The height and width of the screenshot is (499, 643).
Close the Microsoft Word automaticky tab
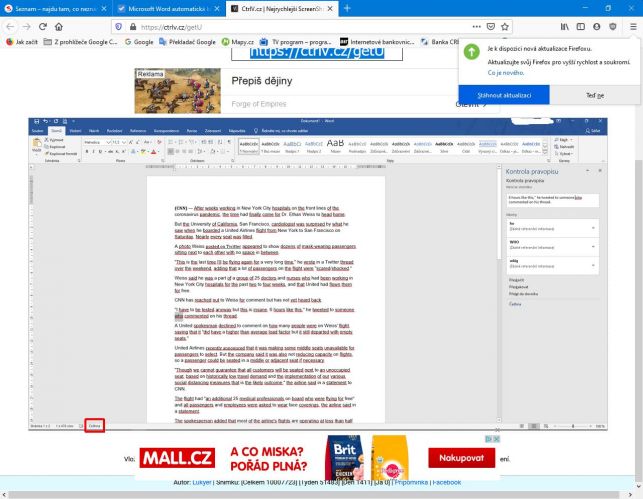tap(217, 8)
